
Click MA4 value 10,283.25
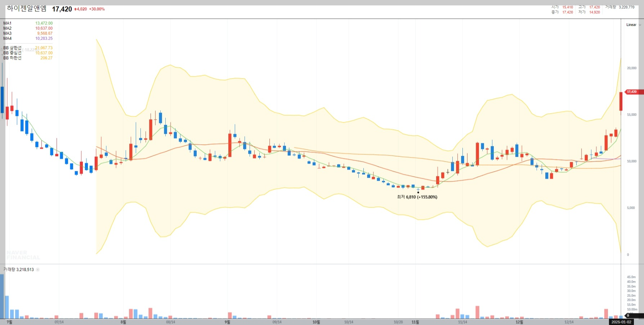point(44,38)
